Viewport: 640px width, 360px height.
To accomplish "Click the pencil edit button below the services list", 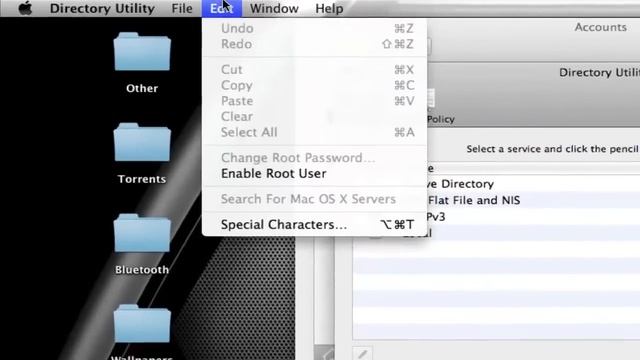I will tap(362, 353).
